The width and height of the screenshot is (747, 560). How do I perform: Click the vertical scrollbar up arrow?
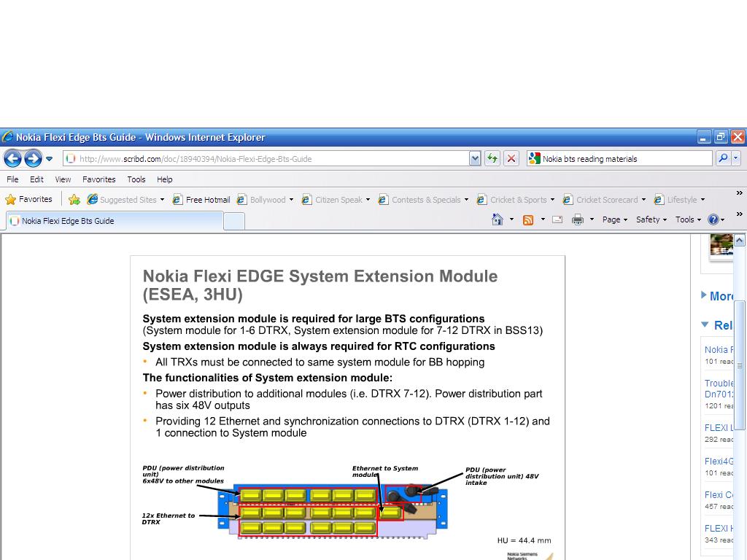point(739,240)
